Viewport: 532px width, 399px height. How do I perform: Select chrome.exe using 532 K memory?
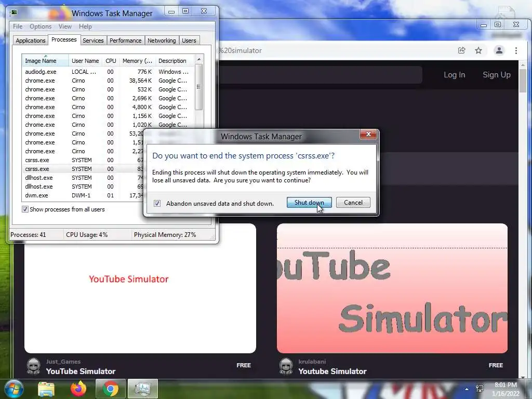tap(108, 89)
